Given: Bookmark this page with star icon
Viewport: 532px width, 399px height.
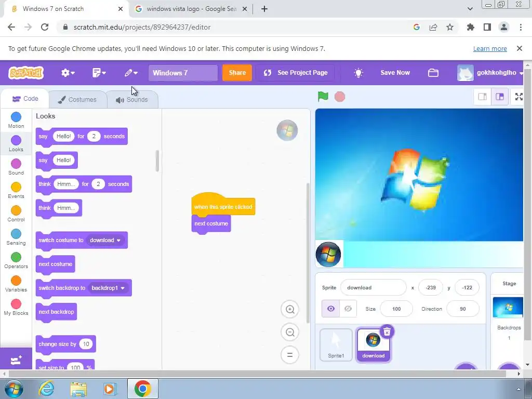Looking at the screenshot, I should pyautogui.click(x=450, y=27).
